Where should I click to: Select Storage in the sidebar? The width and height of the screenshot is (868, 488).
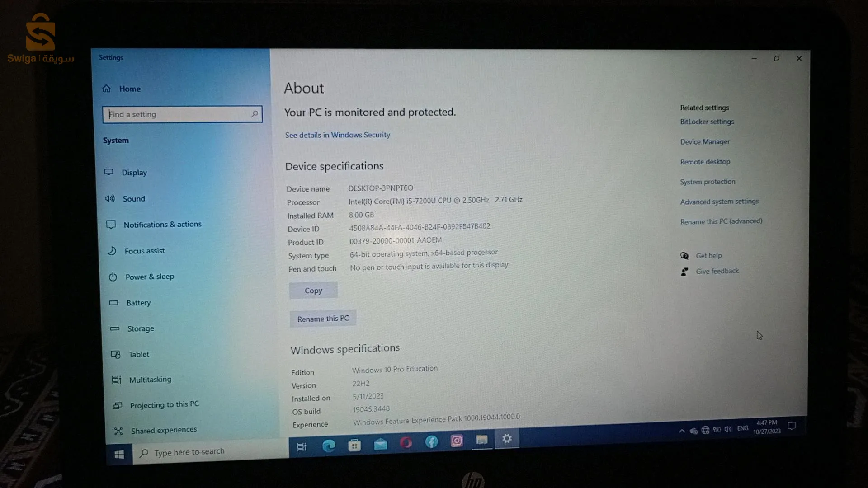point(141,328)
